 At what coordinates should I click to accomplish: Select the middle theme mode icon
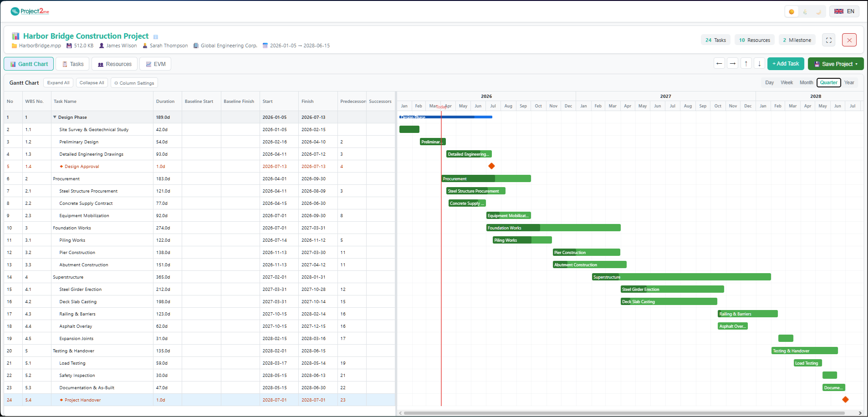[x=805, y=12]
